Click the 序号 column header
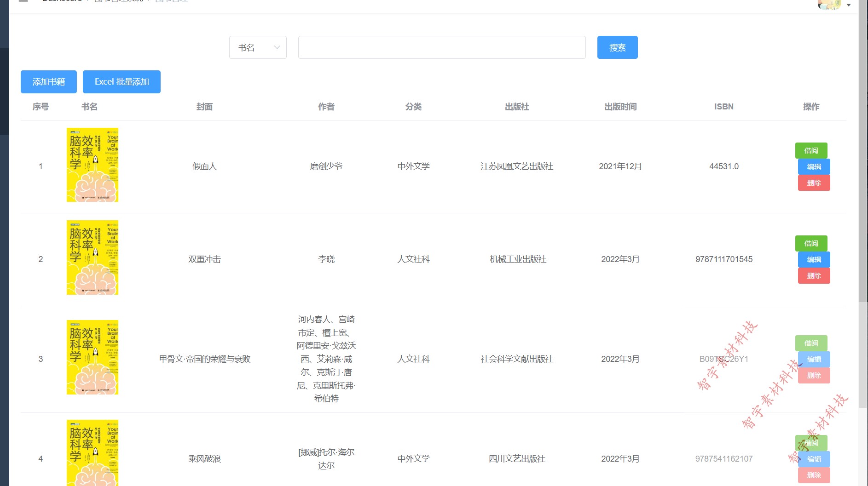The height and width of the screenshot is (486, 868). click(x=41, y=107)
